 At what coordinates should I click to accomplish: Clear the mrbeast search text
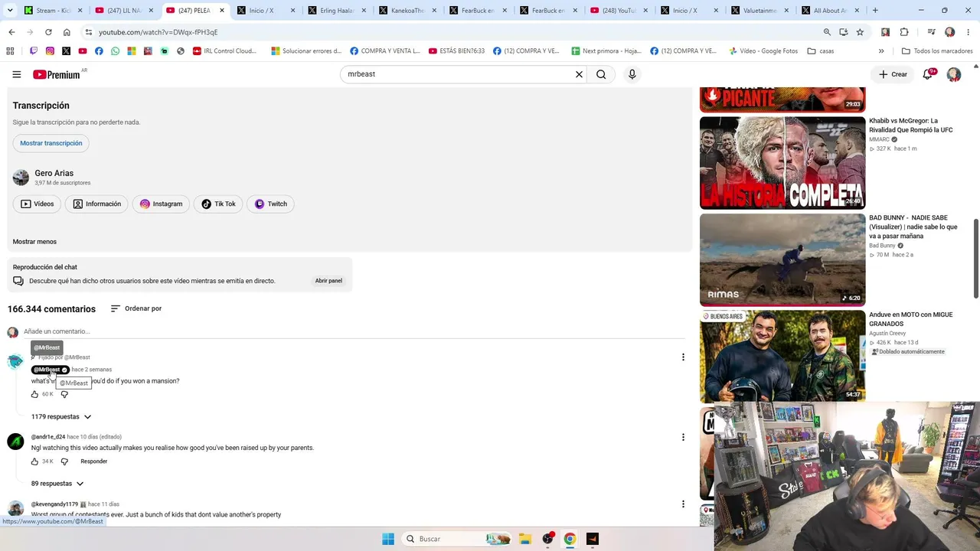(x=579, y=74)
